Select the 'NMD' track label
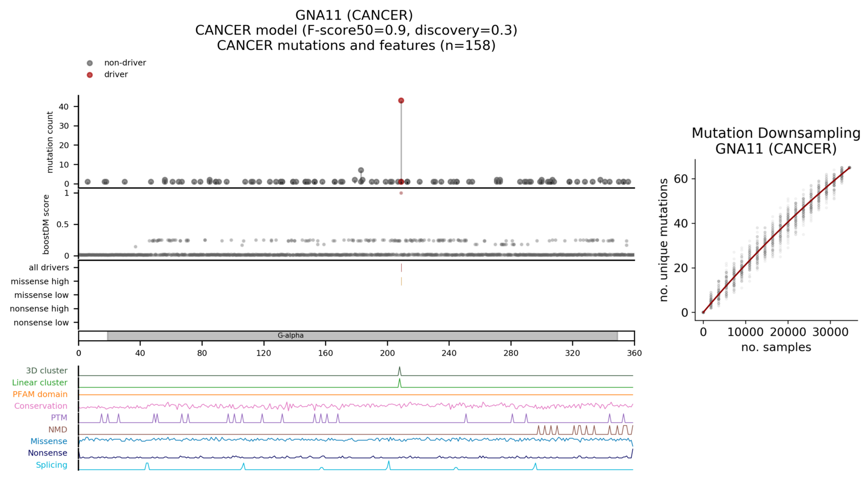This screenshot has height=481, width=868. (x=57, y=429)
